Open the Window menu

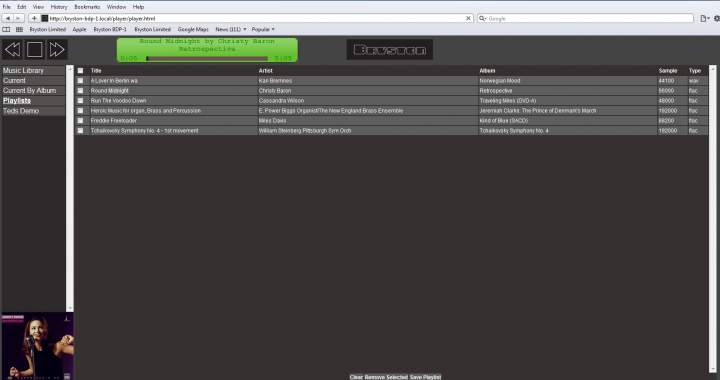point(116,7)
